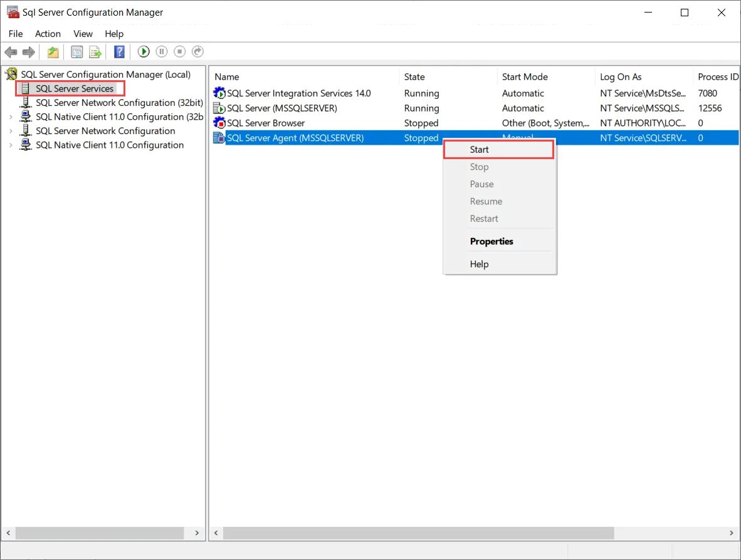Click the Forward arrow toolbar icon
Image resolution: width=741 pixels, height=560 pixels.
click(x=29, y=52)
